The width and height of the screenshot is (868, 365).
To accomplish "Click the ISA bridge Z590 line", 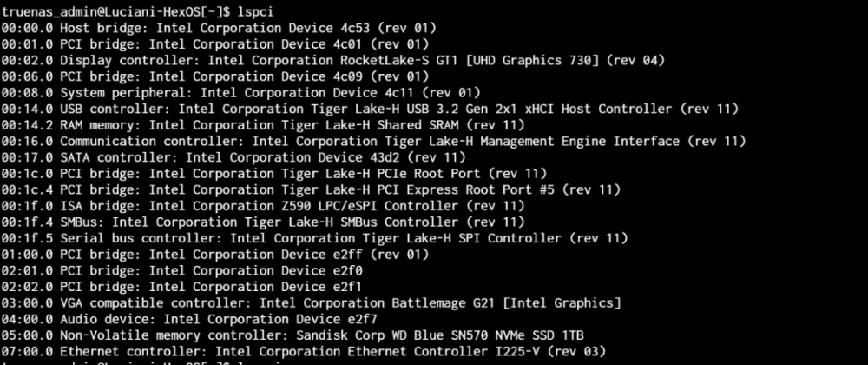I will click(x=262, y=206).
